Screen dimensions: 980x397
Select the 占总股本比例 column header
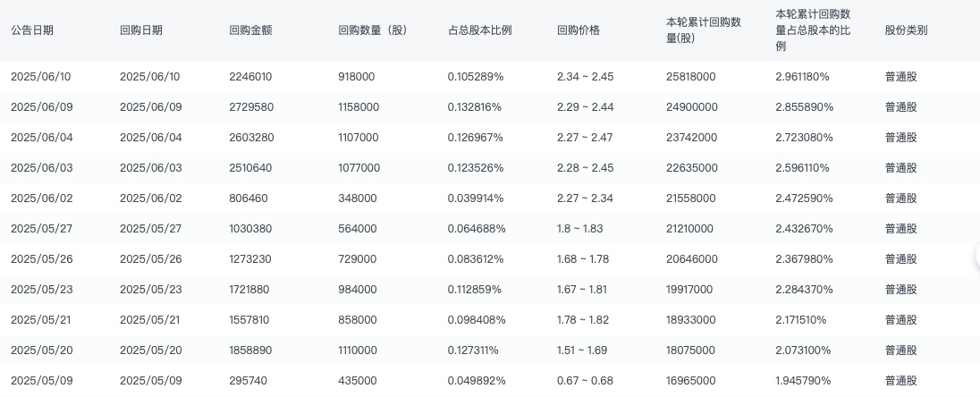click(x=479, y=30)
